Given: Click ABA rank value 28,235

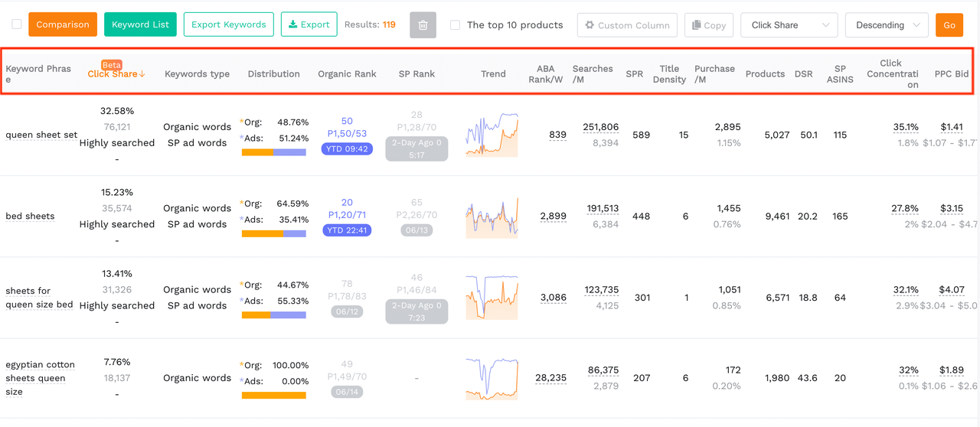Looking at the screenshot, I should [x=550, y=378].
